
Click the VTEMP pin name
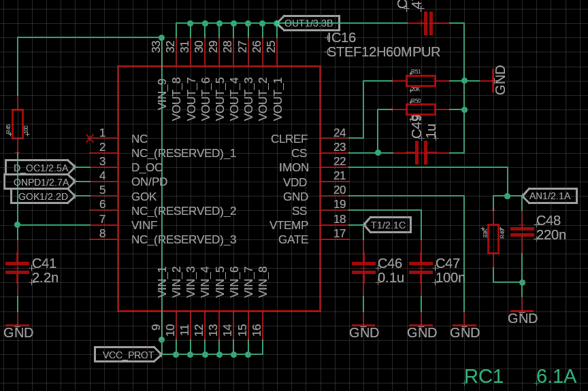coord(289,225)
